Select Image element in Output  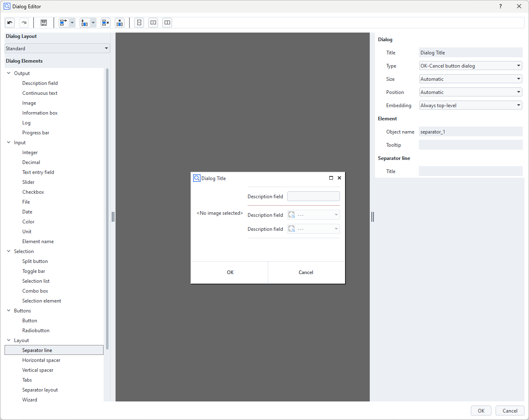point(29,103)
